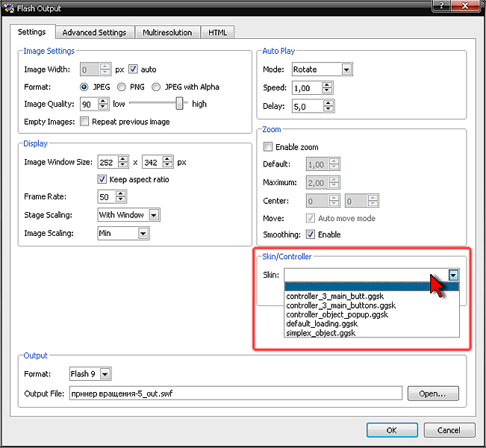Increase the Frame Rate value

point(121,194)
